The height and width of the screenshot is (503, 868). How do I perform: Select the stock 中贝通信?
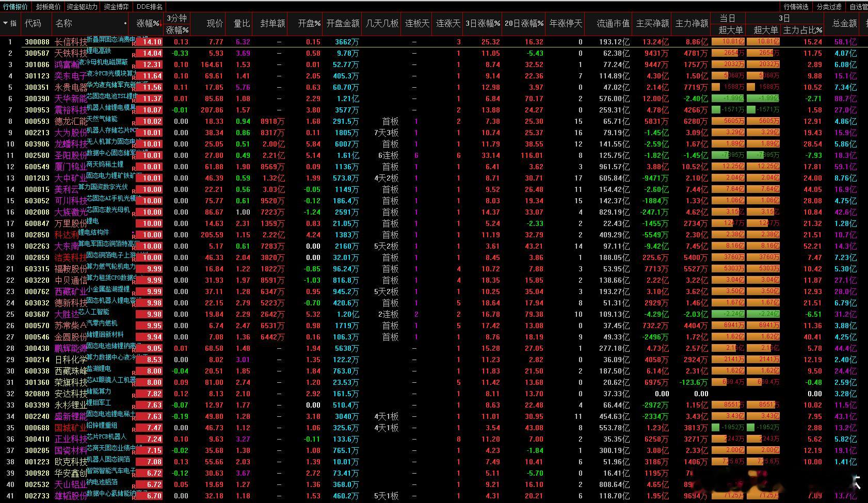pyautogui.click(x=71, y=280)
